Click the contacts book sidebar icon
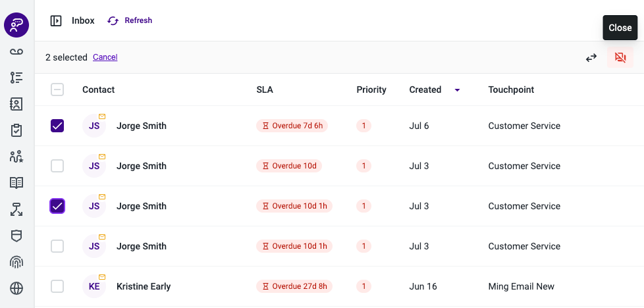 [16, 104]
